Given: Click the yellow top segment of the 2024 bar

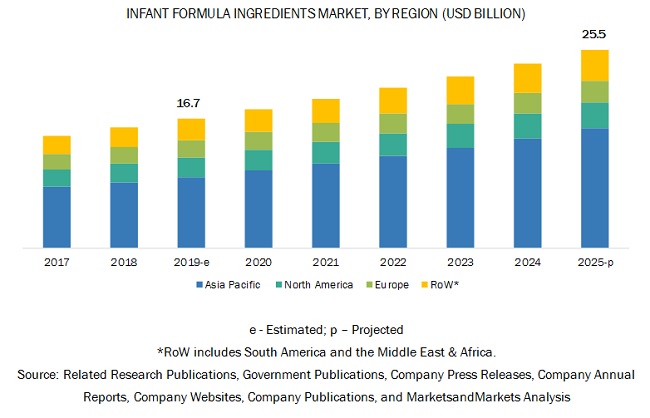Looking at the screenshot, I should pyautogui.click(x=527, y=78).
